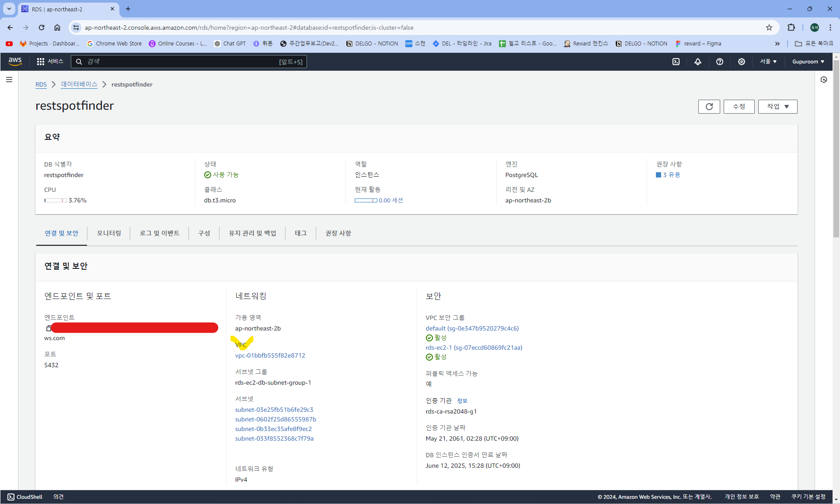Viewport: 840px width, 504px height.
Task: Expand the Gupuroom account dropdown
Action: [x=808, y=62]
